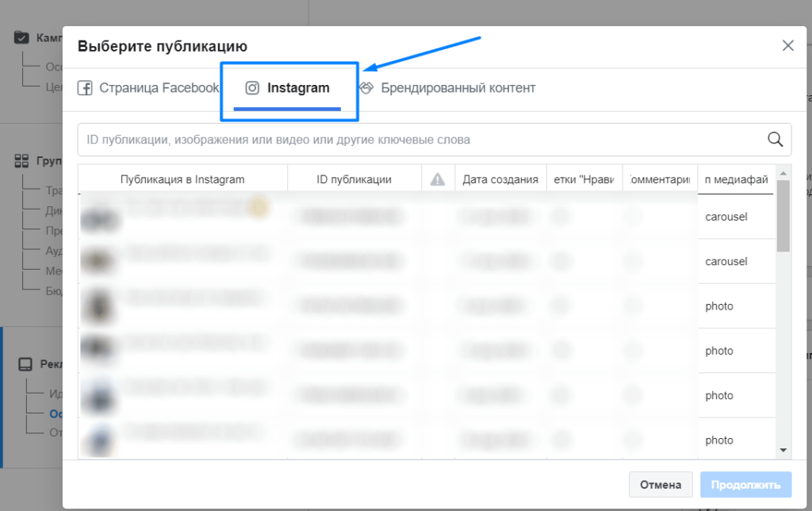This screenshot has width=812, height=511.
Task: Click the table vertical scrollbar thumb
Action: click(783, 216)
